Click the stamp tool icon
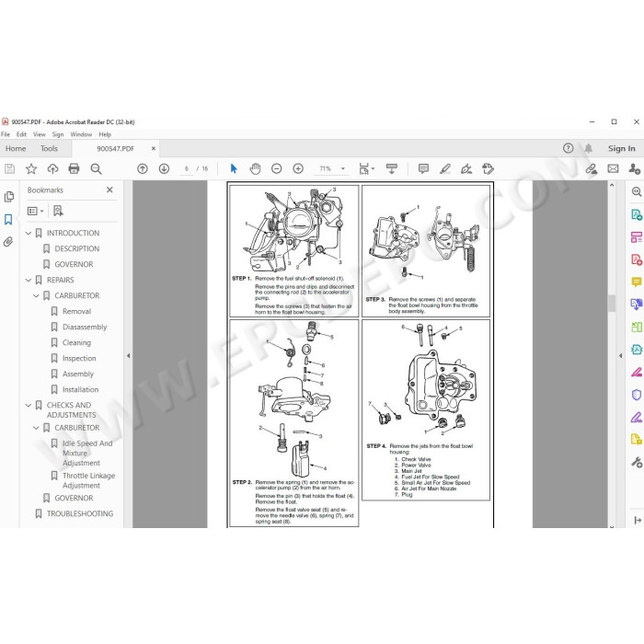The image size is (644, 644). [x=488, y=168]
